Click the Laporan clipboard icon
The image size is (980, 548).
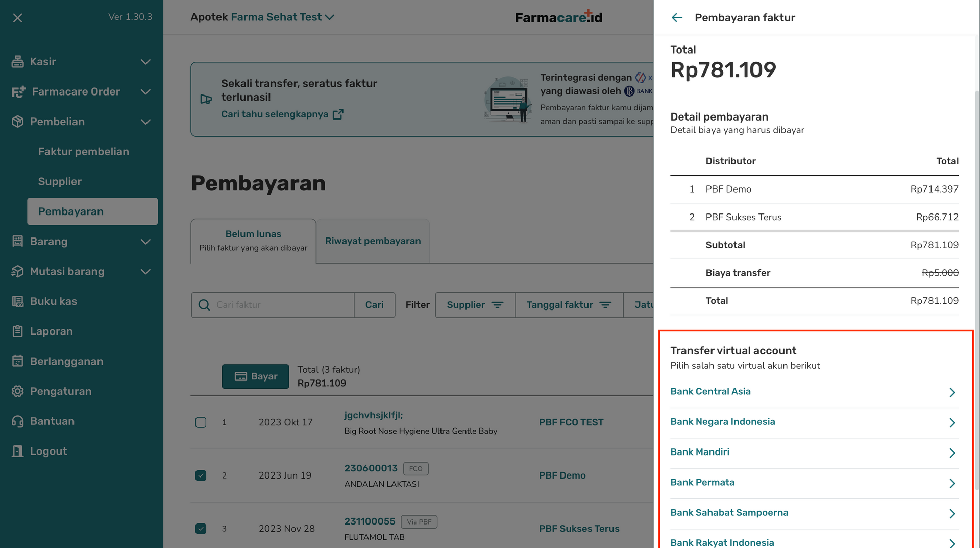pyautogui.click(x=18, y=331)
